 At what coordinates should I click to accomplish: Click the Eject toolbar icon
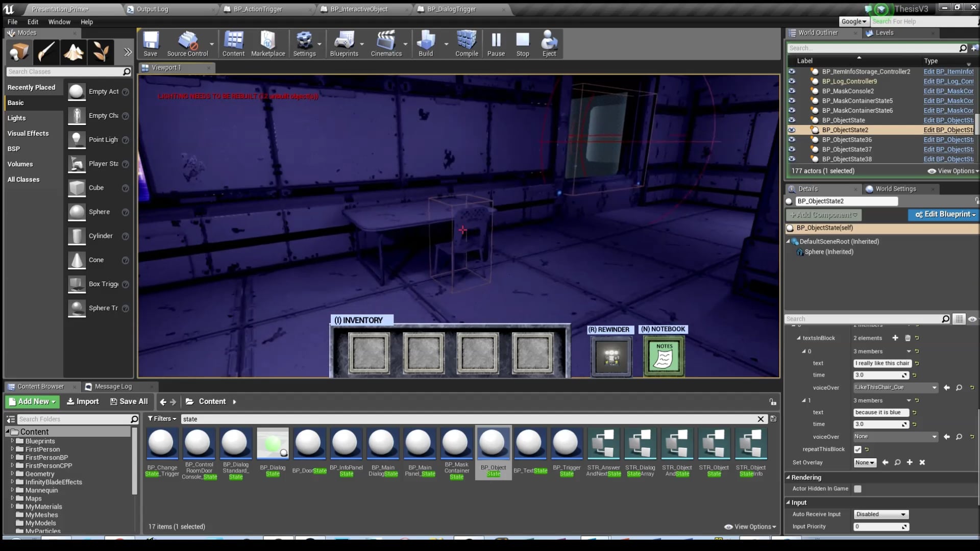coord(549,44)
